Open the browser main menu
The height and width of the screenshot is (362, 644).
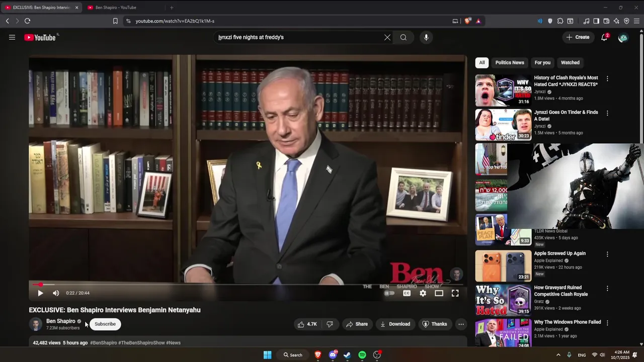636,21
